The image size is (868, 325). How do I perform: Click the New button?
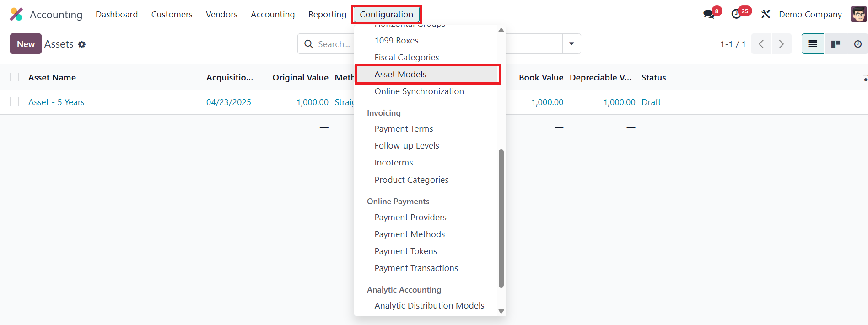click(26, 44)
